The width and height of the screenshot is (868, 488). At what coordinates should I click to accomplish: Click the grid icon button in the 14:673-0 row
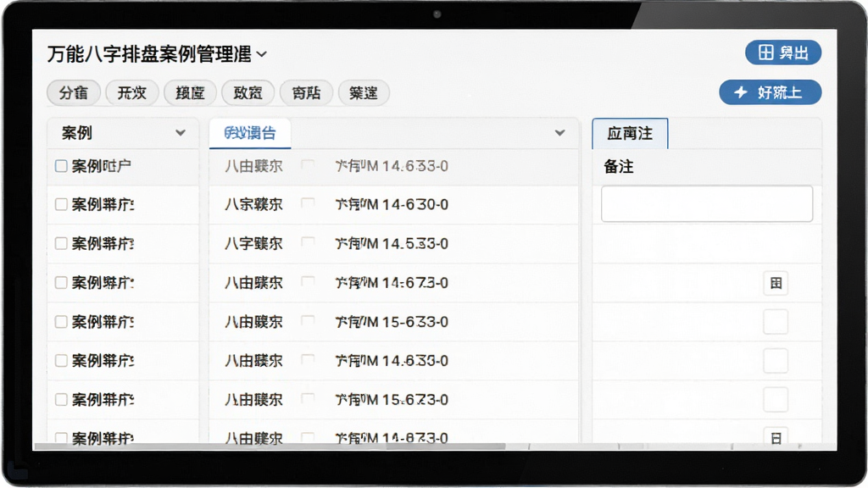(x=776, y=283)
